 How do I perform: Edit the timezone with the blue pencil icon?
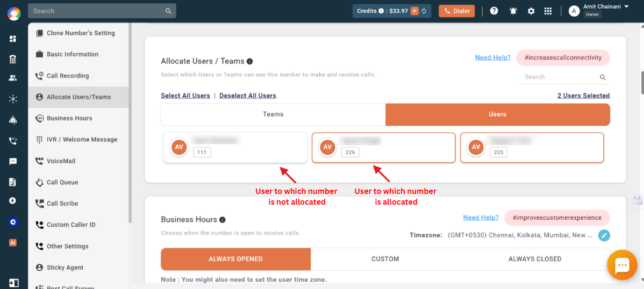[x=604, y=235]
